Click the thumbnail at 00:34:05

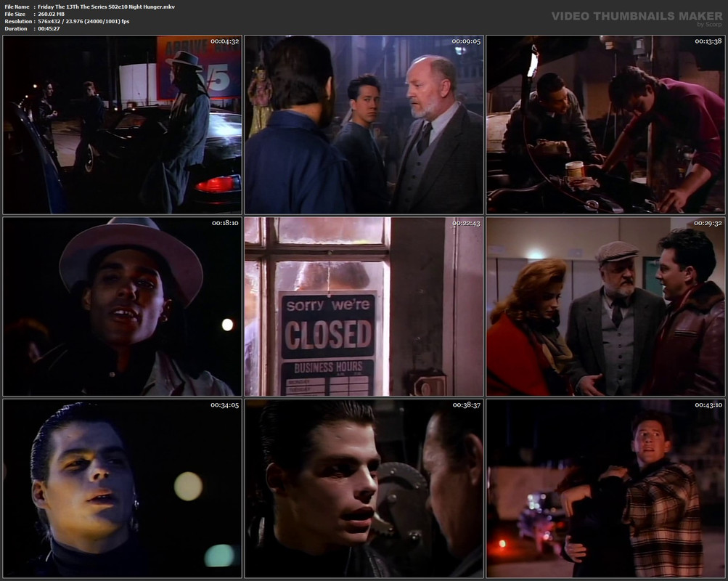pos(122,489)
